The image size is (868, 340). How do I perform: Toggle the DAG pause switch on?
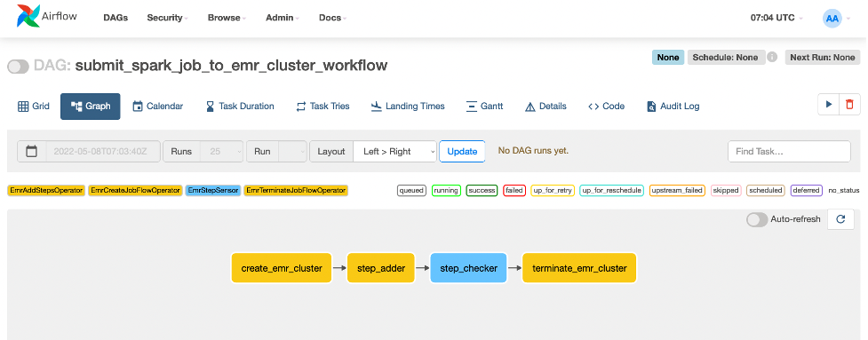click(x=18, y=67)
